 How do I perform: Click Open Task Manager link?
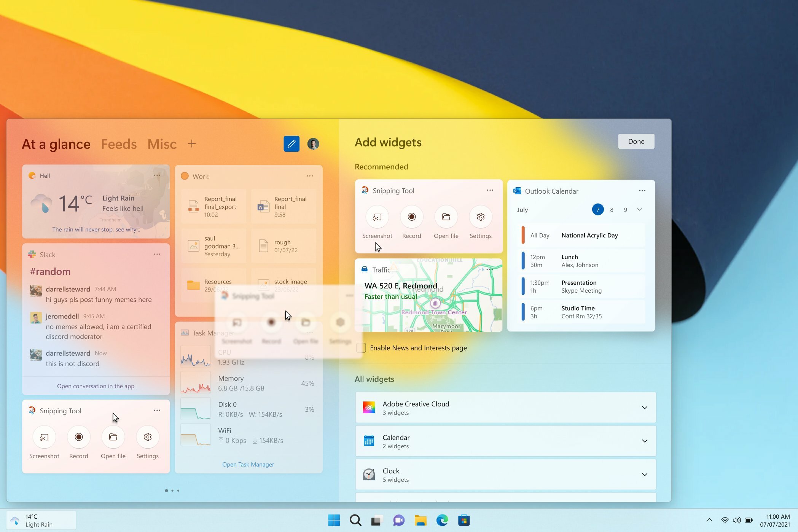(x=248, y=464)
